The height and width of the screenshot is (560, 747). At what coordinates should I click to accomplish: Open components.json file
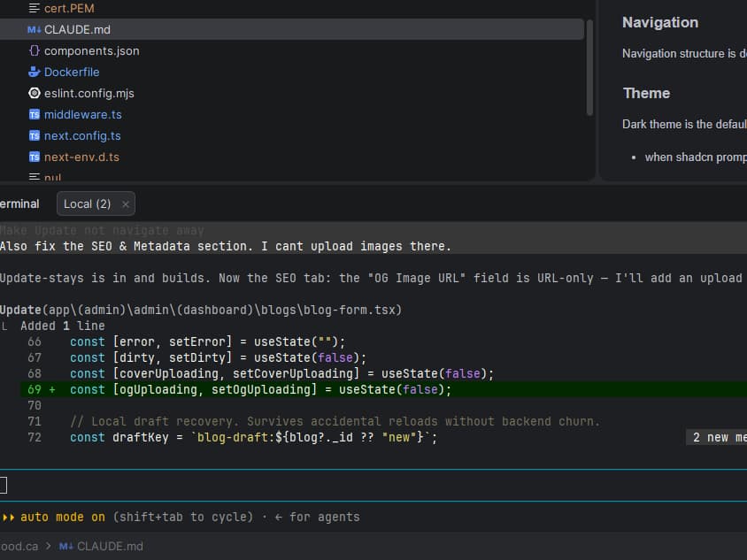pos(91,51)
